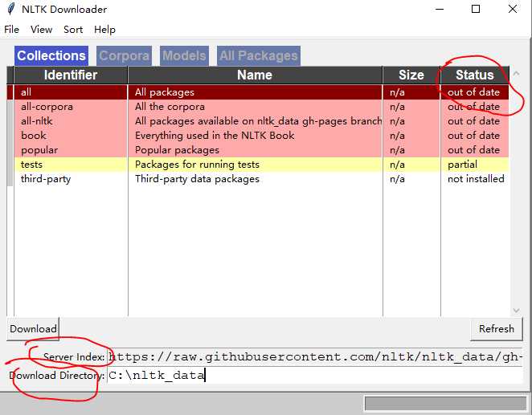Switch to the Corpora tab

coord(125,56)
